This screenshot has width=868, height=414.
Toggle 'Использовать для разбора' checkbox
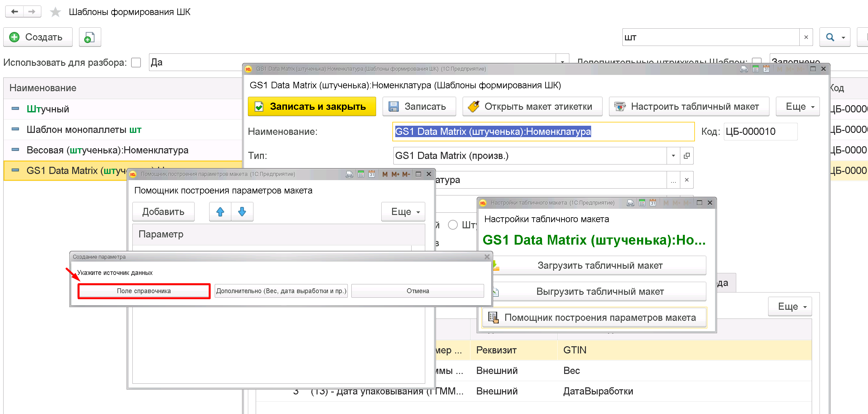click(136, 63)
